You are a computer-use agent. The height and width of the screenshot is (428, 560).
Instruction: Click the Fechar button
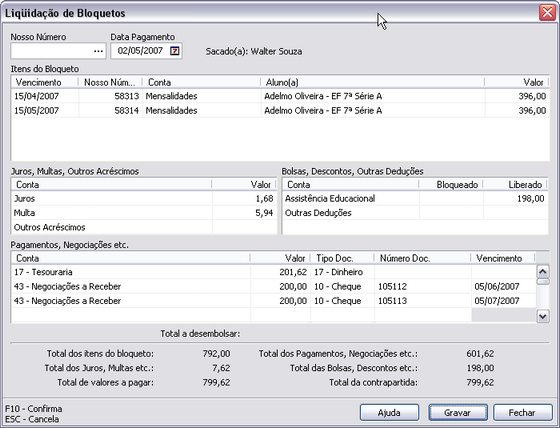(523, 413)
